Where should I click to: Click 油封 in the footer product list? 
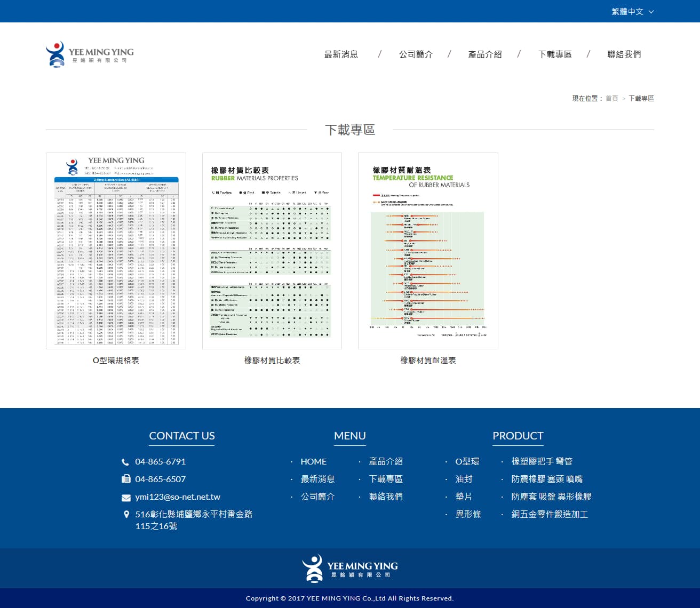(x=464, y=479)
